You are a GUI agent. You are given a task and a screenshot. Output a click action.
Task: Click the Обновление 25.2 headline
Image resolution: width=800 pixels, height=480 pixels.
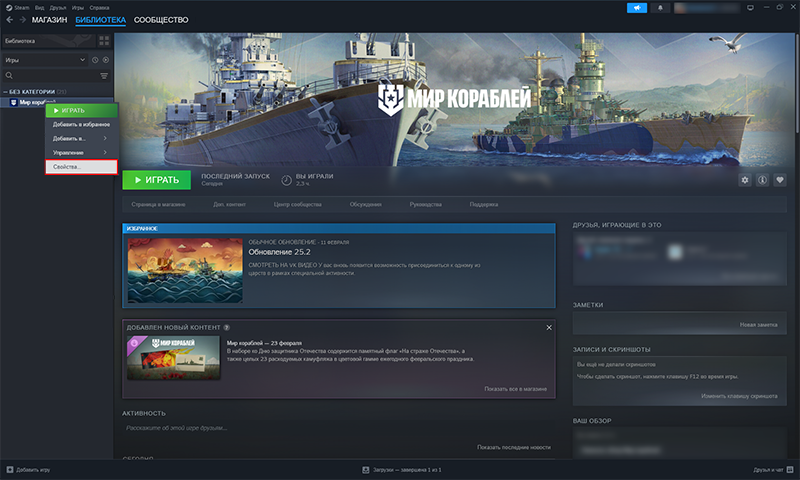tap(279, 252)
